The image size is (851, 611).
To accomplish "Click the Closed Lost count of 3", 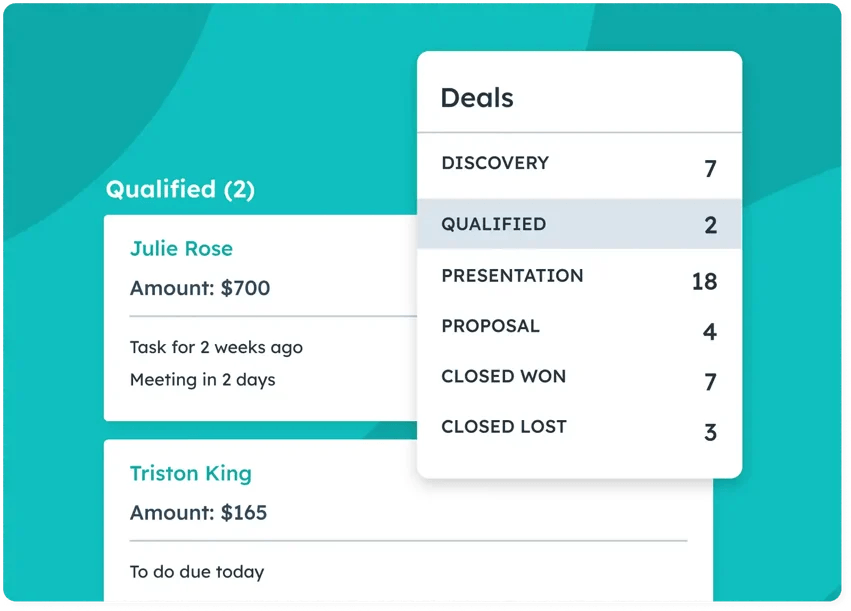I will click(x=710, y=432).
